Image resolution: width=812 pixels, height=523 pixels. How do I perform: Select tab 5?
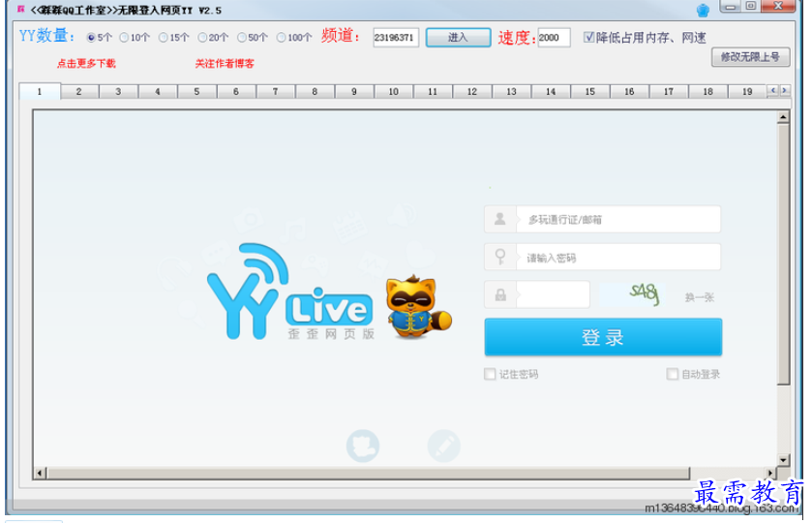(196, 92)
